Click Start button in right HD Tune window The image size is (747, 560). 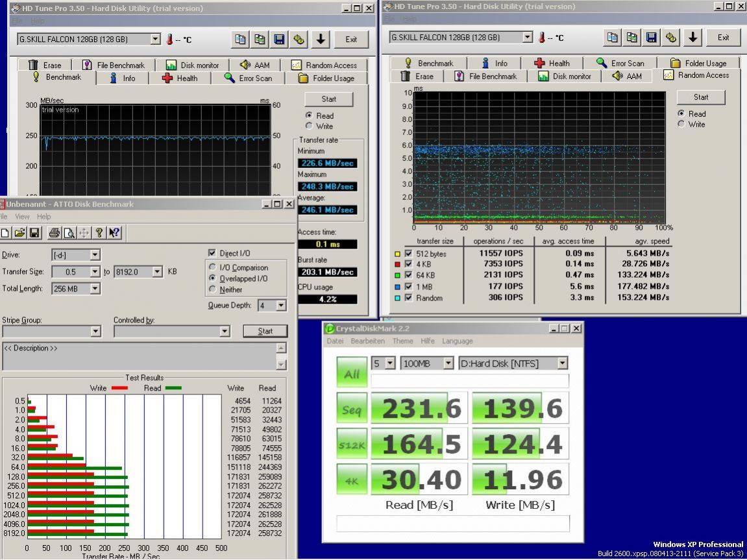click(x=701, y=97)
